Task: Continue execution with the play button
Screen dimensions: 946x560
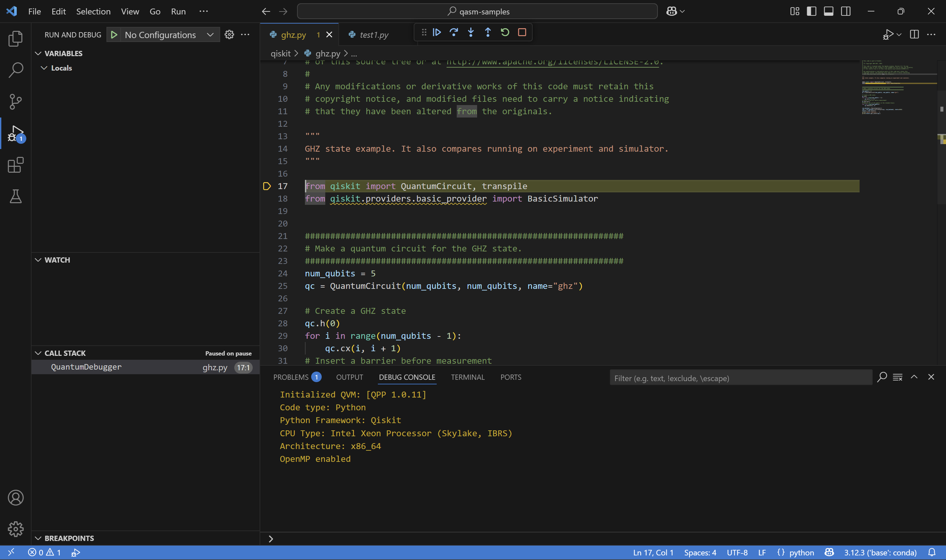Action: pos(437,32)
